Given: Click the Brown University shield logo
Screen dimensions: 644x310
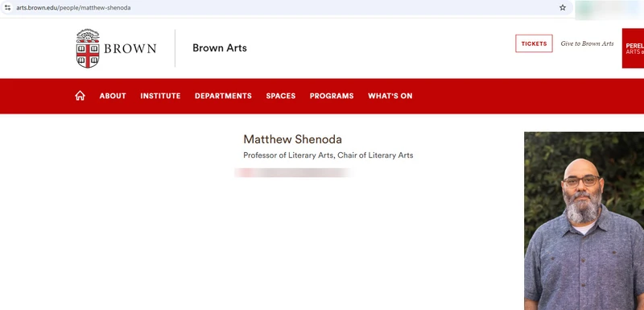Looking at the screenshot, I should point(88,48).
